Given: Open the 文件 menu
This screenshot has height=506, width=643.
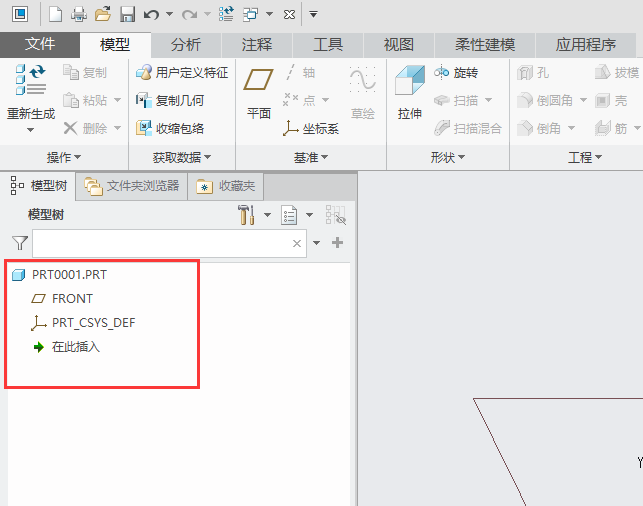Looking at the screenshot, I should click(40, 45).
